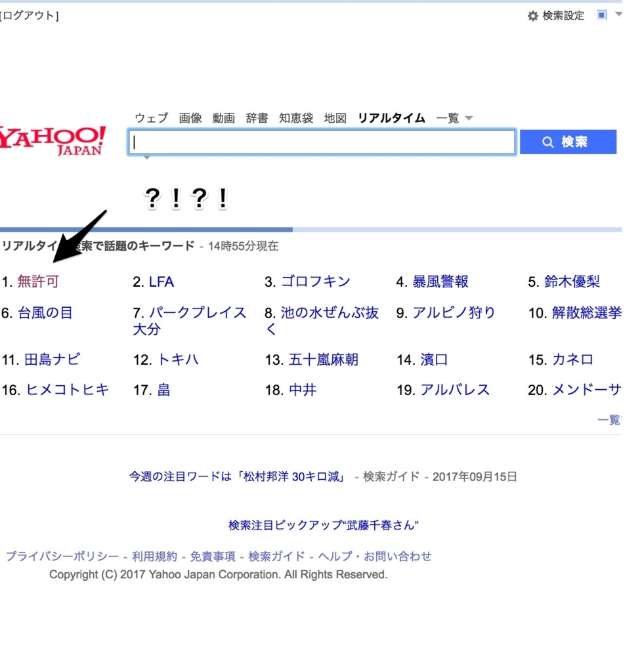Open keyword LFA
This screenshot has height=672, width=642.
(161, 282)
